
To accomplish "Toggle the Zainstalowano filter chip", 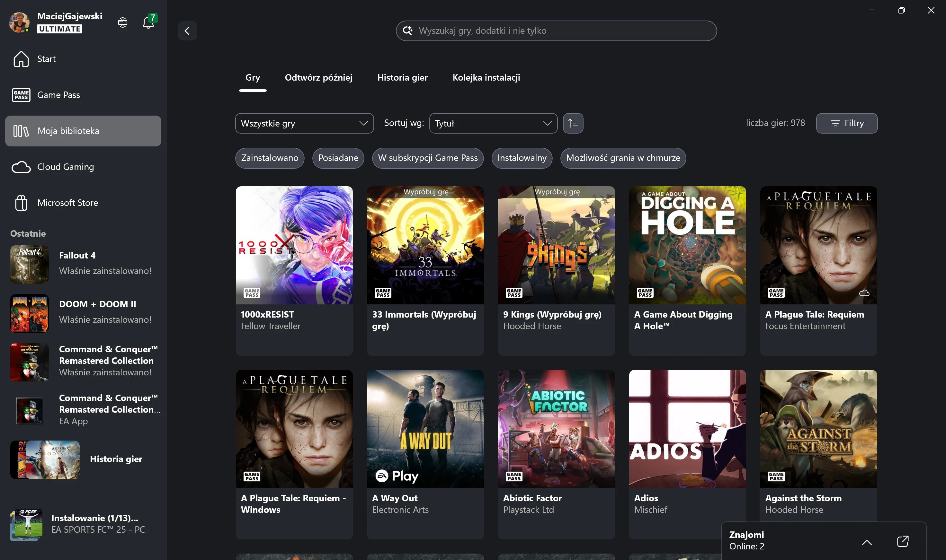I will (x=269, y=158).
